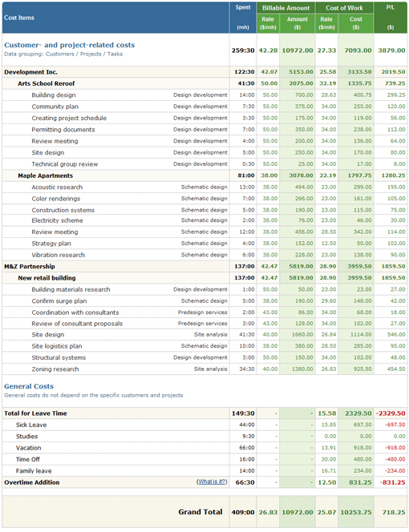Select the Development Inc. customer row
Viewport: 409px width, 532px height.
[x=204, y=72]
